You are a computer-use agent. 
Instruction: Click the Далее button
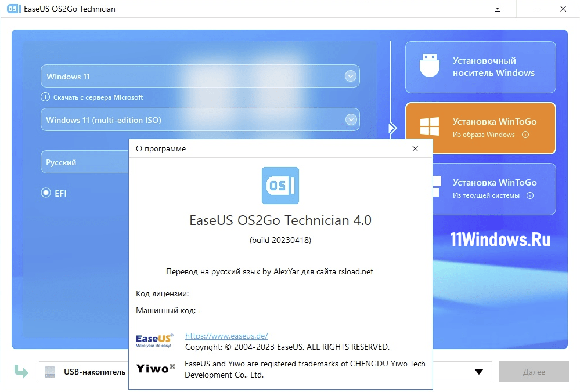534,372
